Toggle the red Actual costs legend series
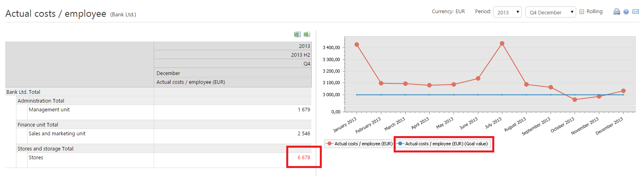 (359, 144)
